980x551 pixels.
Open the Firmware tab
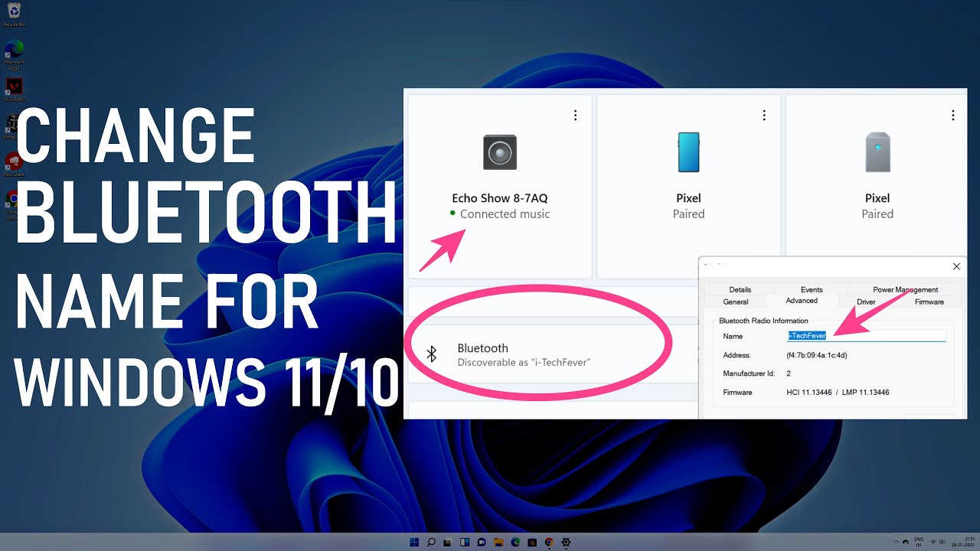pos(929,302)
